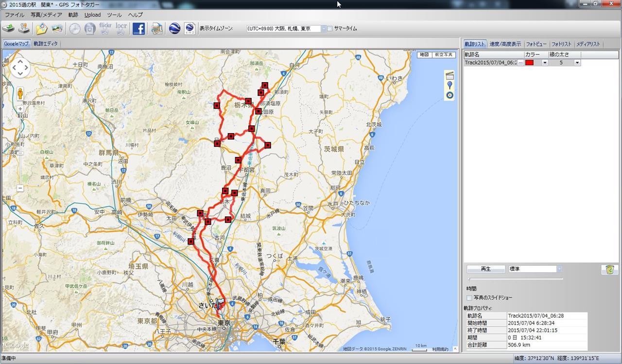
Task: Click the 利用規約 link on map
Action: 440,349
